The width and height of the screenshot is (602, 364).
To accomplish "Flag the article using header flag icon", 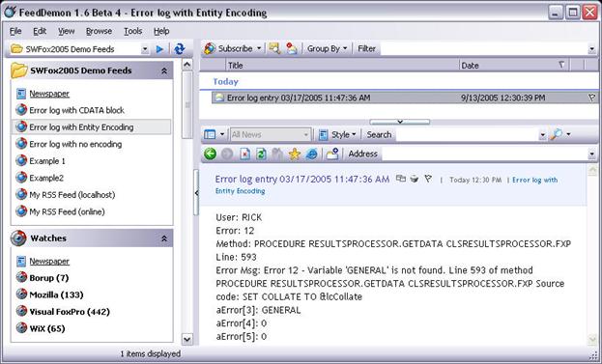I will [428, 179].
